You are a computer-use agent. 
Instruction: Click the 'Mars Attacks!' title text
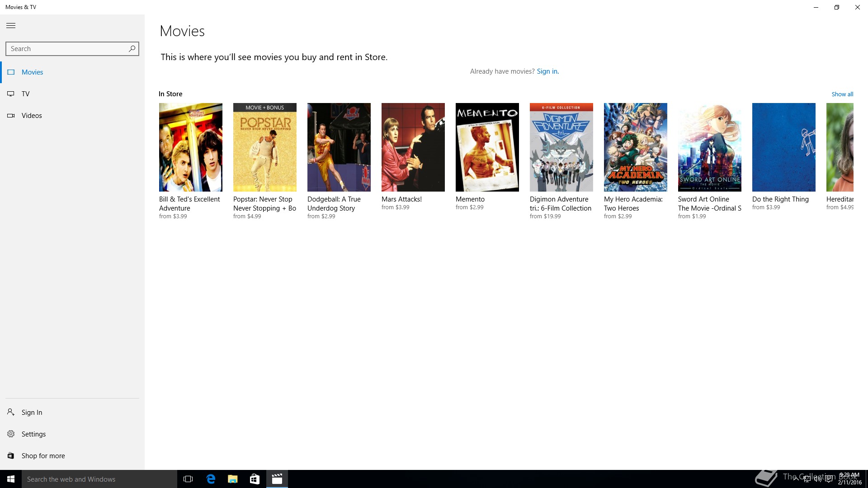[x=401, y=199]
